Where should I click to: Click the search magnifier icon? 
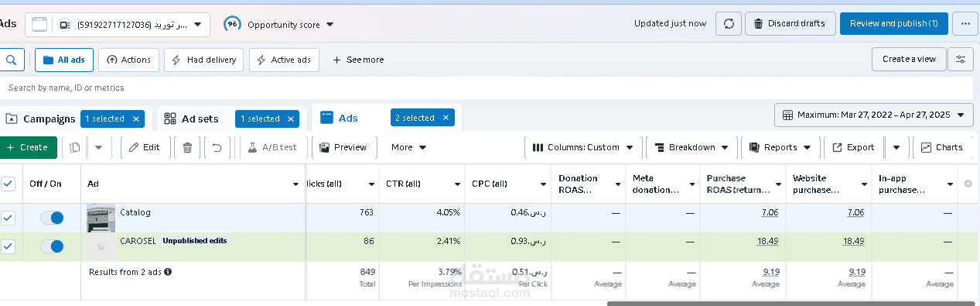pyautogui.click(x=12, y=60)
